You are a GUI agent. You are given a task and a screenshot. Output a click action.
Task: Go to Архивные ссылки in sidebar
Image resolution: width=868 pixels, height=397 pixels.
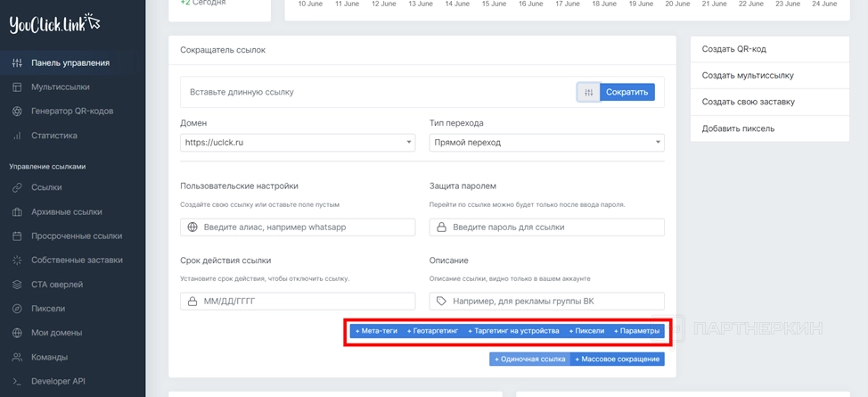(66, 212)
